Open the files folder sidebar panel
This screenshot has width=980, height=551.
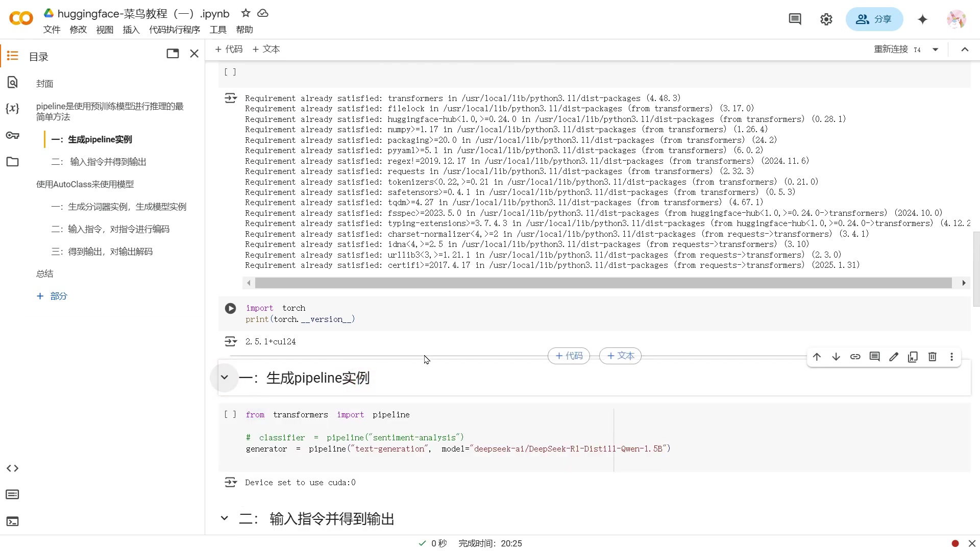[13, 162]
